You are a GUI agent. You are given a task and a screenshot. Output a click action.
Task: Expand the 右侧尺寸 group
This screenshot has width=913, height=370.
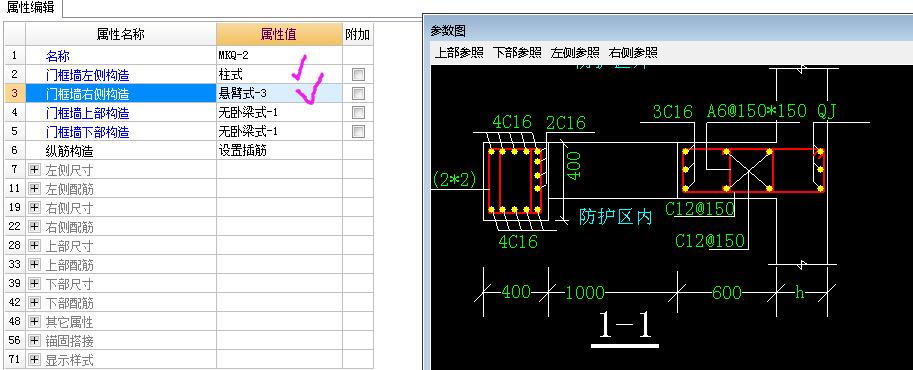click(34, 208)
